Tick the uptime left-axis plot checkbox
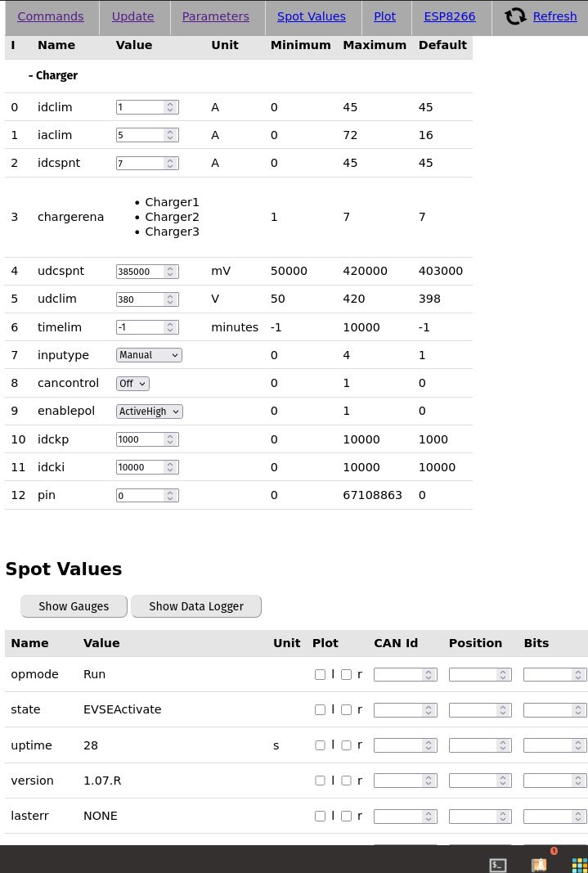588x873 pixels. [320, 745]
